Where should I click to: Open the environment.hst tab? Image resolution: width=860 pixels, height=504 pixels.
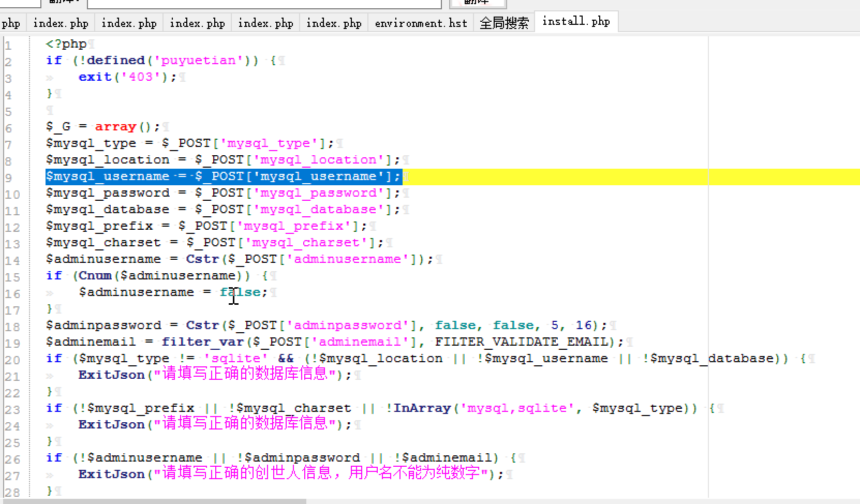coord(421,23)
